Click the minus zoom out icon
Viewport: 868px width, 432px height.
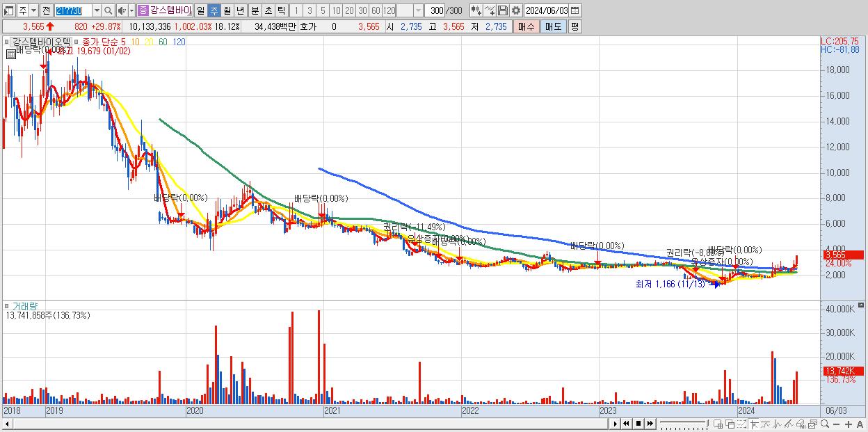point(837,424)
